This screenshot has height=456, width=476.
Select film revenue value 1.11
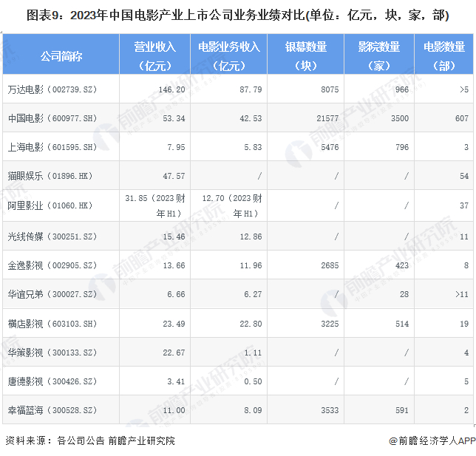pos(253,353)
